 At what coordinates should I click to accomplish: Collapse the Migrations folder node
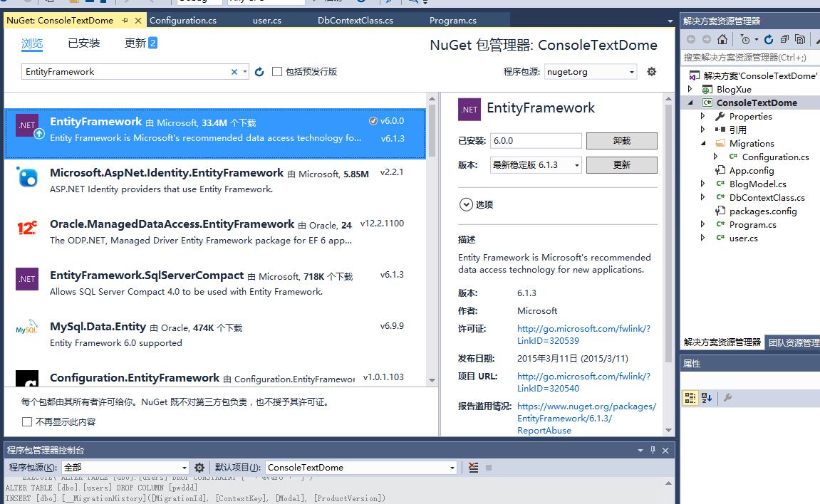point(703,143)
